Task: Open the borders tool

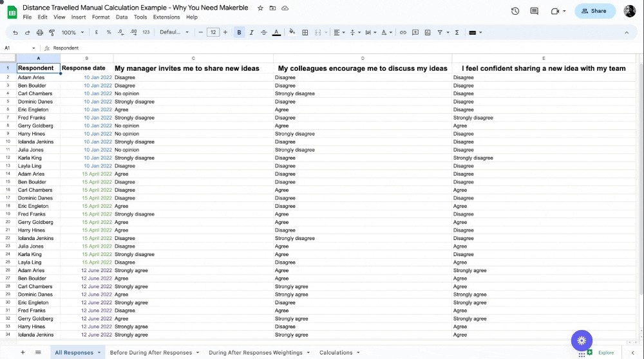Action: tap(305, 32)
